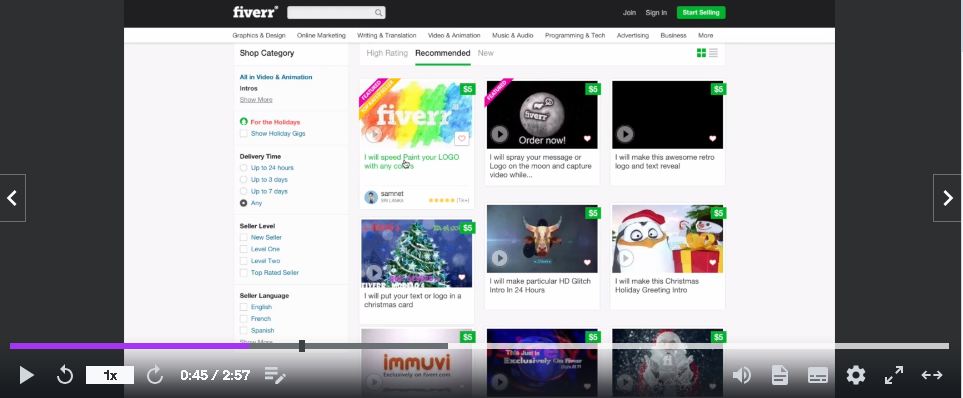Click the Start Selling button
The image size is (963, 398).
(x=701, y=12)
